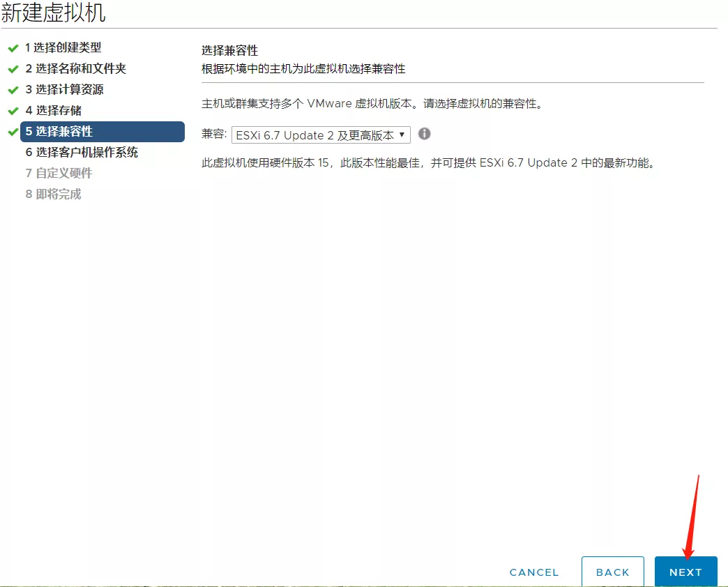
Task: Cancel the new virtual machine wizard
Action: point(534,572)
